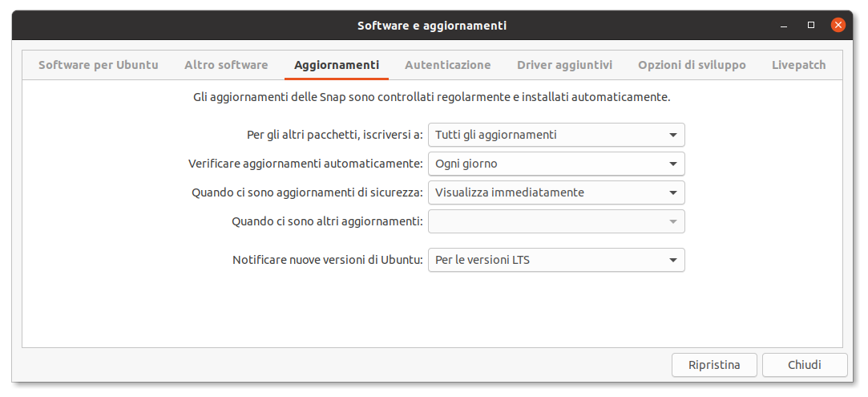
Task: Expand the Visualizza immediatamente dropdown
Action: coord(556,192)
